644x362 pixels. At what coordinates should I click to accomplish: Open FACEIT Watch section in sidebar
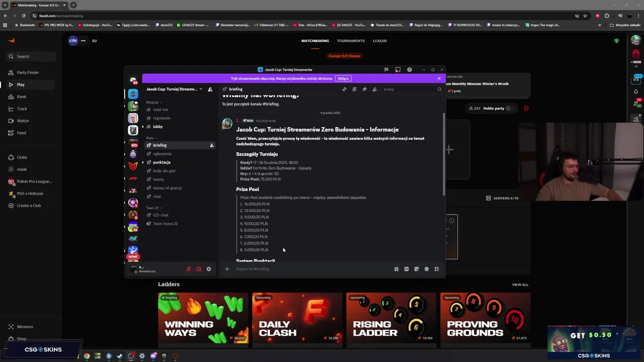point(23,121)
